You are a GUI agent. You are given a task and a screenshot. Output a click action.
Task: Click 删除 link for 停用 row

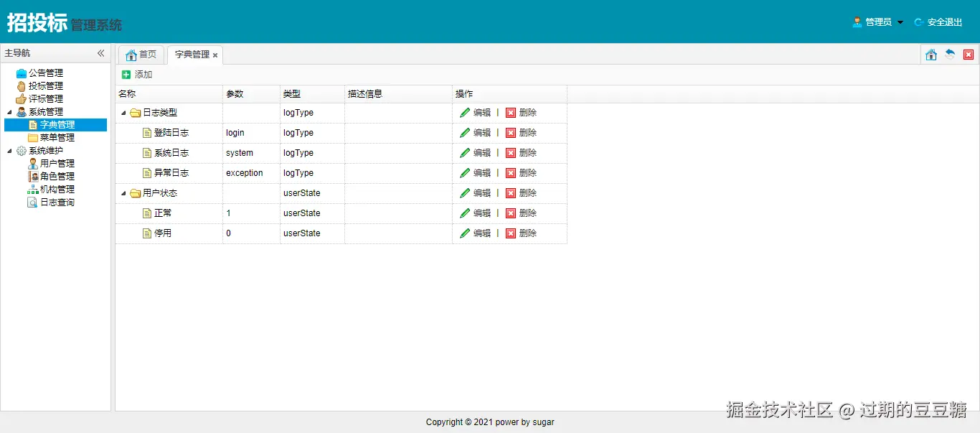click(x=528, y=233)
